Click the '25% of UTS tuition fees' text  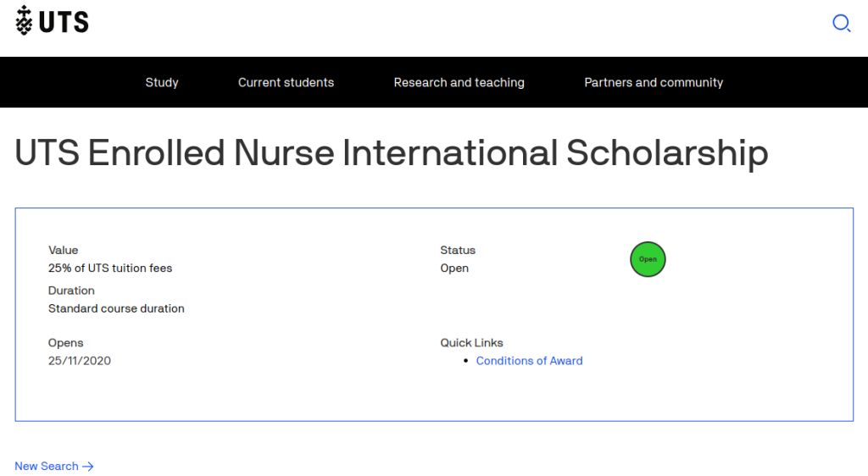(110, 268)
